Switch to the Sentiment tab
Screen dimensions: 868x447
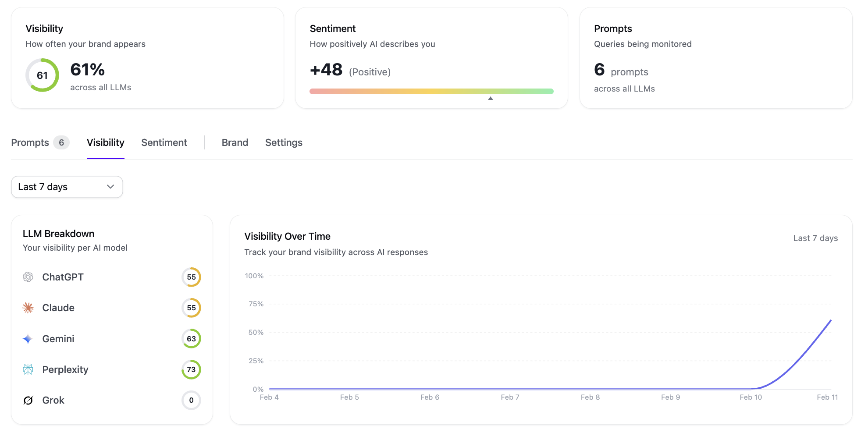[164, 142]
